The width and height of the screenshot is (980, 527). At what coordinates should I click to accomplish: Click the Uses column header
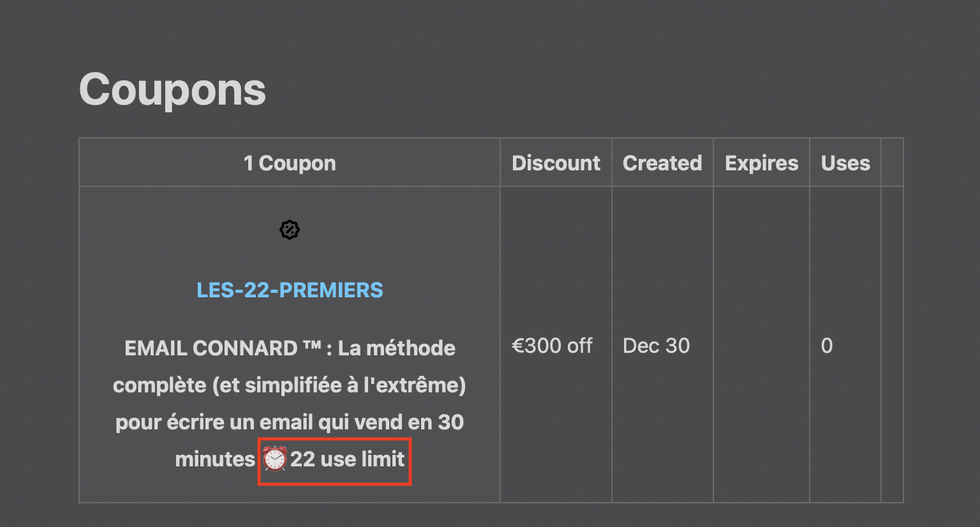pos(845,163)
